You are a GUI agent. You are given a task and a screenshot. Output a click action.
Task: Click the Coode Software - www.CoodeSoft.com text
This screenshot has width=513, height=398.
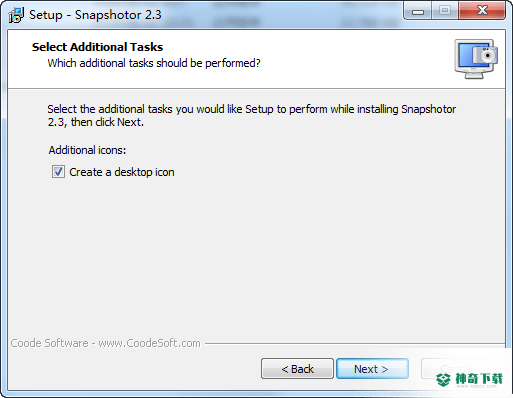tap(106, 343)
